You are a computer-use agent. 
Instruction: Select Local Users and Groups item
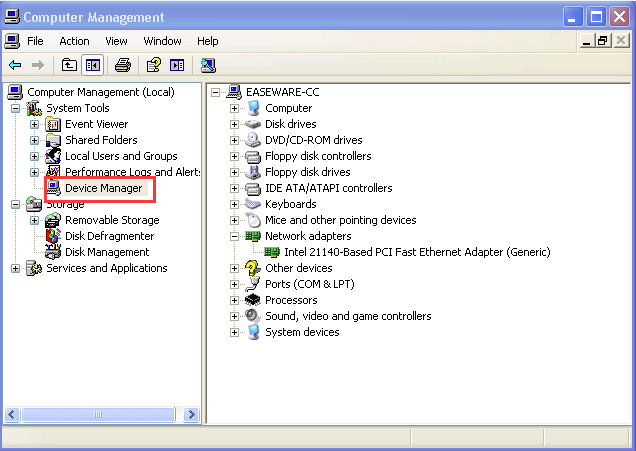(121, 156)
